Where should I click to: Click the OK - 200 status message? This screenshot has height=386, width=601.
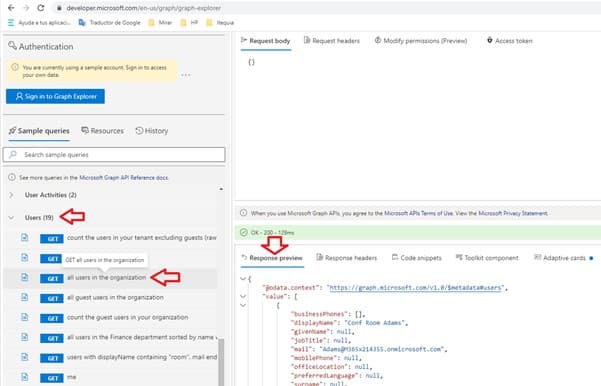tap(273, 233)
